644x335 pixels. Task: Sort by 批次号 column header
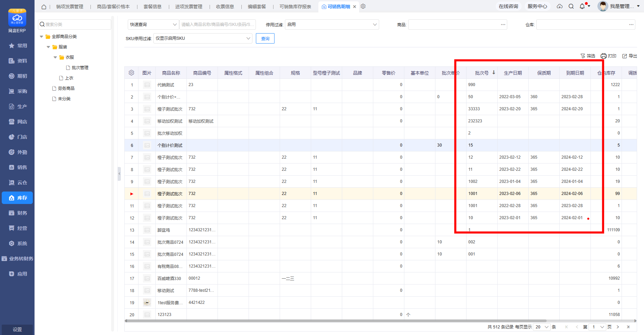point(482,73)
